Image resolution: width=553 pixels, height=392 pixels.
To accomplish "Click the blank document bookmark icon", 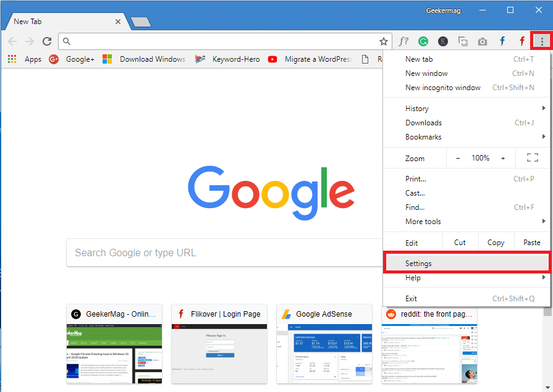I will point(365,59).
